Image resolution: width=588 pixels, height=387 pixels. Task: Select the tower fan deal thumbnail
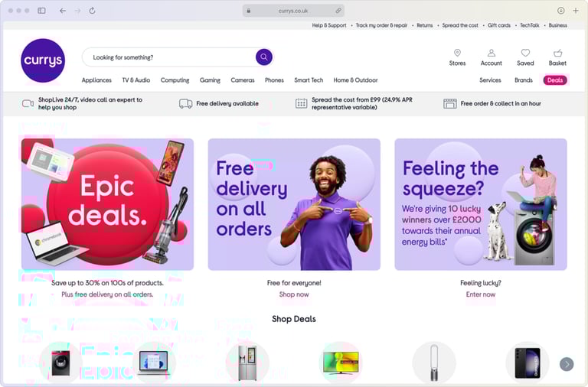tap(434, 363)
